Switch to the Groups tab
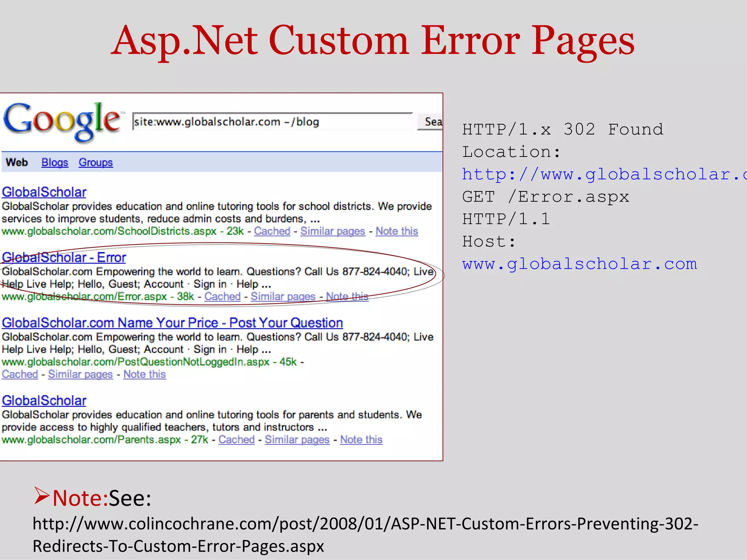 coord(96,162)
